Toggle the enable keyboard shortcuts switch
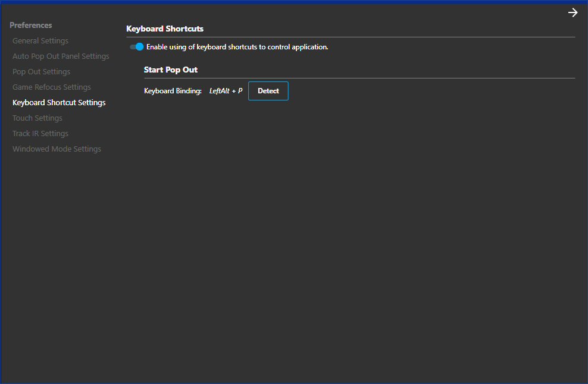The width and height of the screenshot is (588, 384). (137, 46)
